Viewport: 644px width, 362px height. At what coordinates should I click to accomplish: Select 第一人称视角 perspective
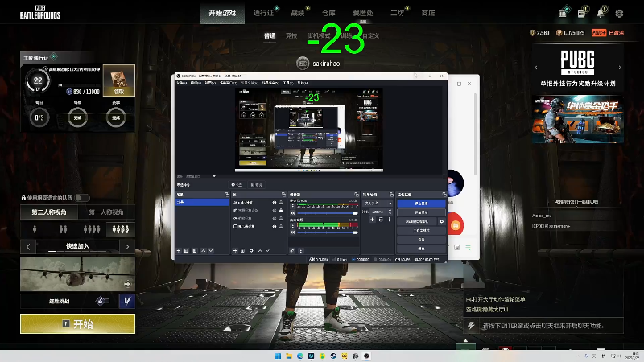pyautogui.click(x=106, y=212)
